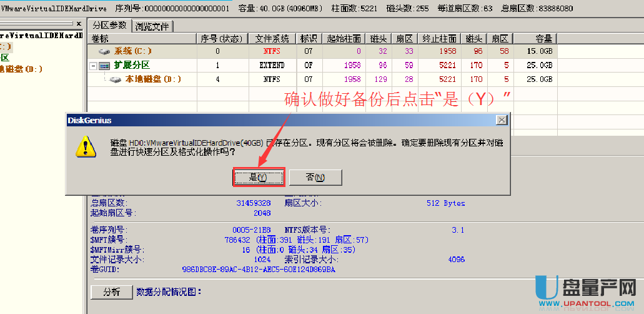
Task: Close the DiskGenius confirmation dialog
Action: tap(501, 119)
